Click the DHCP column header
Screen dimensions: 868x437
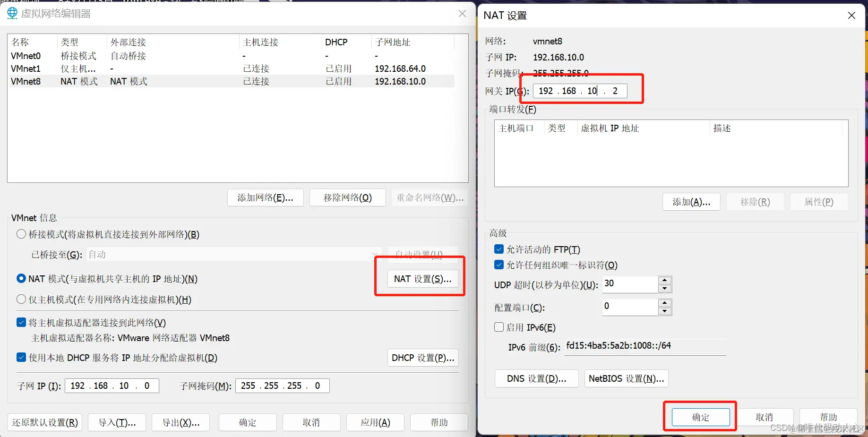[x=347, y=42]
